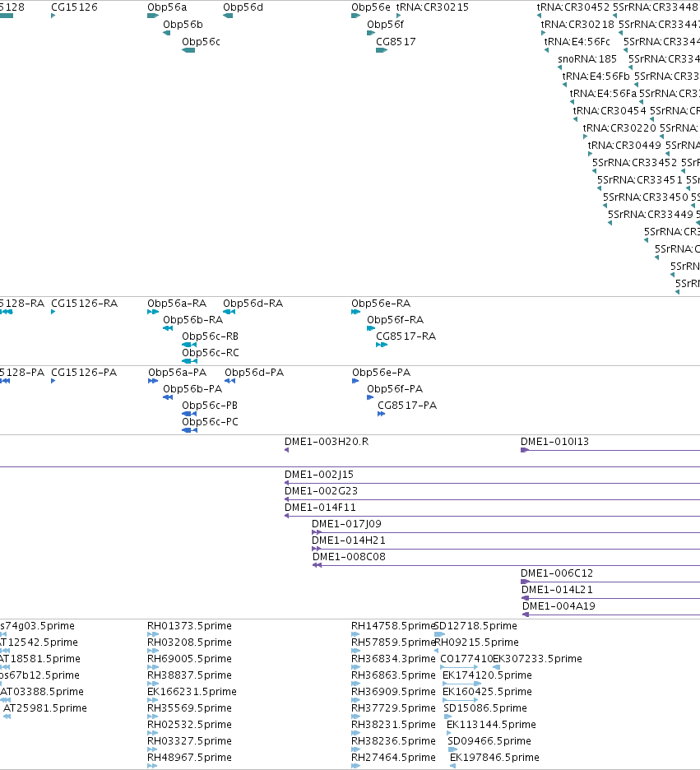The image size is (700, 770).
Task: Click the DME1-003H20.R clone label
Action: (x=327, y=442)
